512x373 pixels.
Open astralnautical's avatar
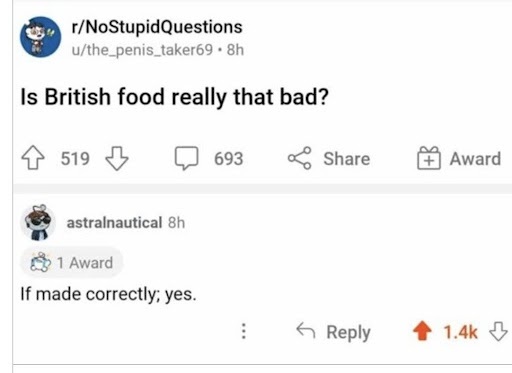38,222
